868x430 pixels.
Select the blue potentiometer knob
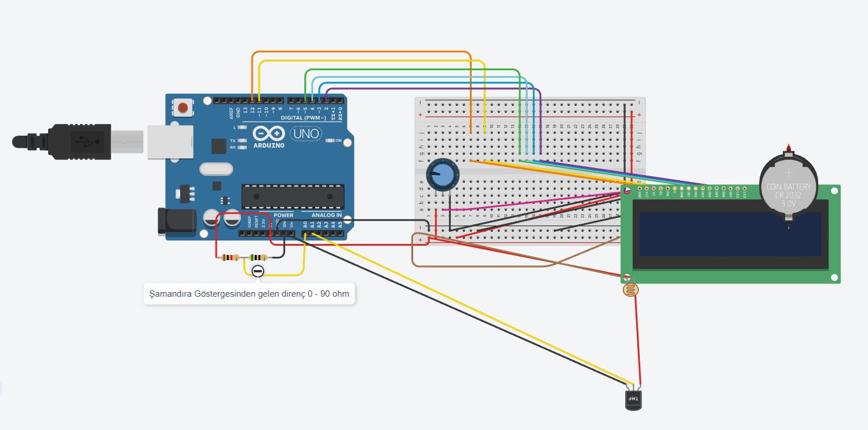(443, 174)
